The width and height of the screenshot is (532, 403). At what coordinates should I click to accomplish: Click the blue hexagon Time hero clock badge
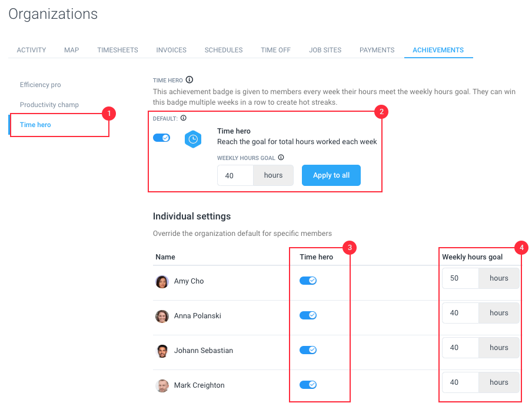193,139
